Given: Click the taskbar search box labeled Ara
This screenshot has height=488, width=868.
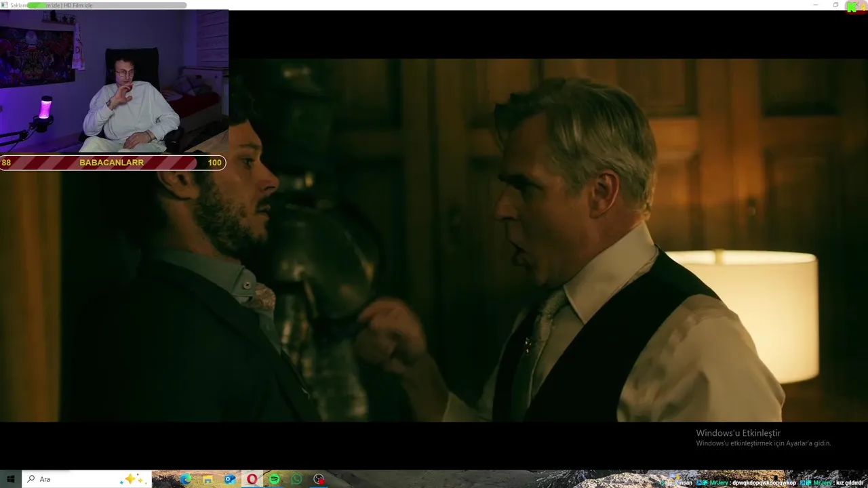Looking at the screenshot, I should [x=87, y=479].
